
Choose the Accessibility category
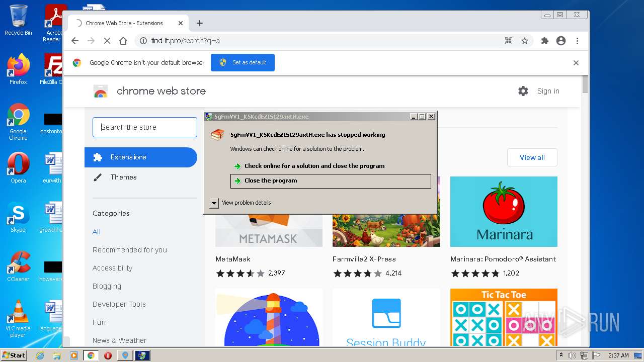click(113, 268)
